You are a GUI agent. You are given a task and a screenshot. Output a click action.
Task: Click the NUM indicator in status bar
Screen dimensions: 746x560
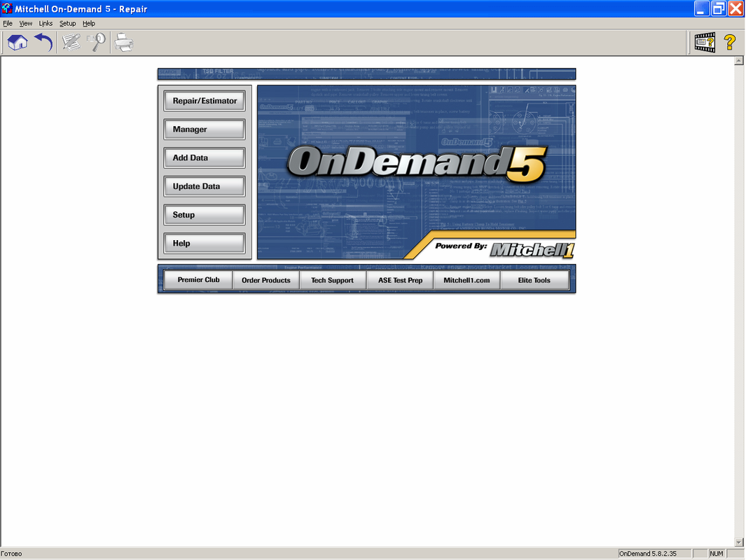pyautogui.click(x=716, y=553)
